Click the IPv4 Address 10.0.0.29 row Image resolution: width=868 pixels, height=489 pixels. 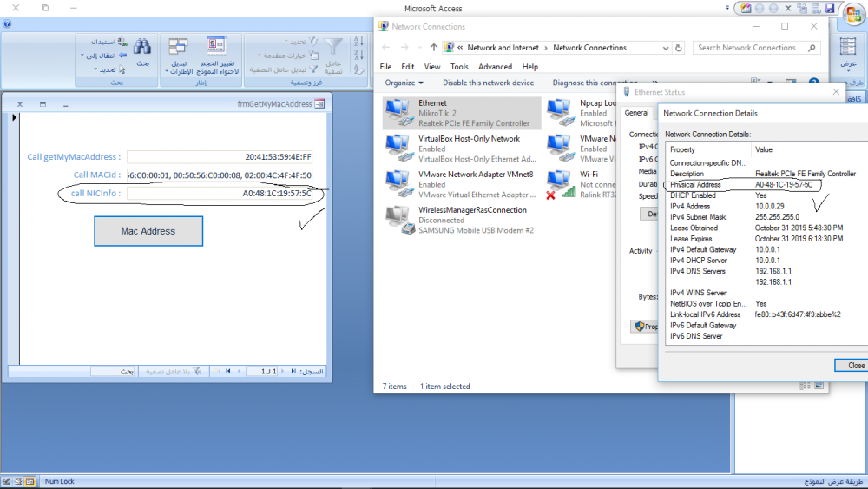click(766, 206)
